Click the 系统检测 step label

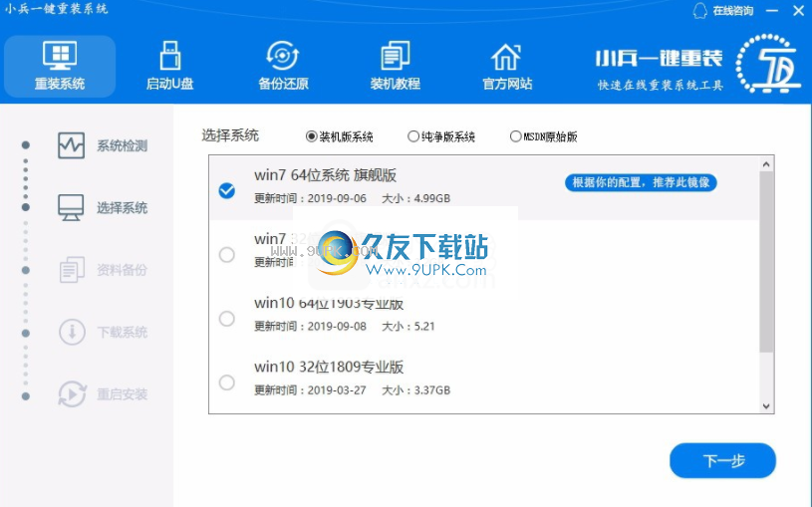pos(123,145)
